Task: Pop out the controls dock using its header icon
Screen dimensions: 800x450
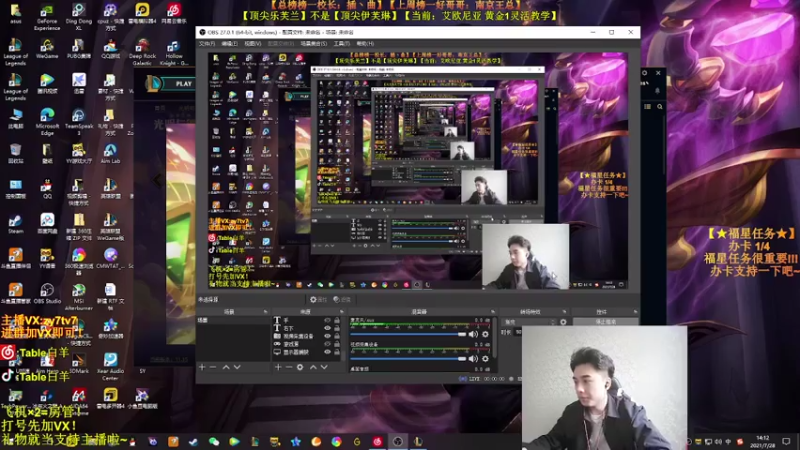Action: 635,312
